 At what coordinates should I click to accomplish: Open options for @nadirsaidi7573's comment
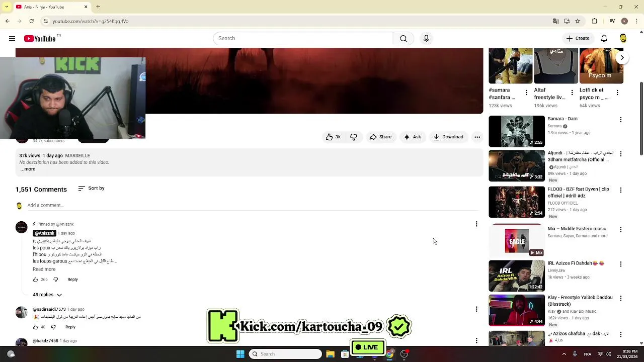pyautogui.click(x=476, y=309)
